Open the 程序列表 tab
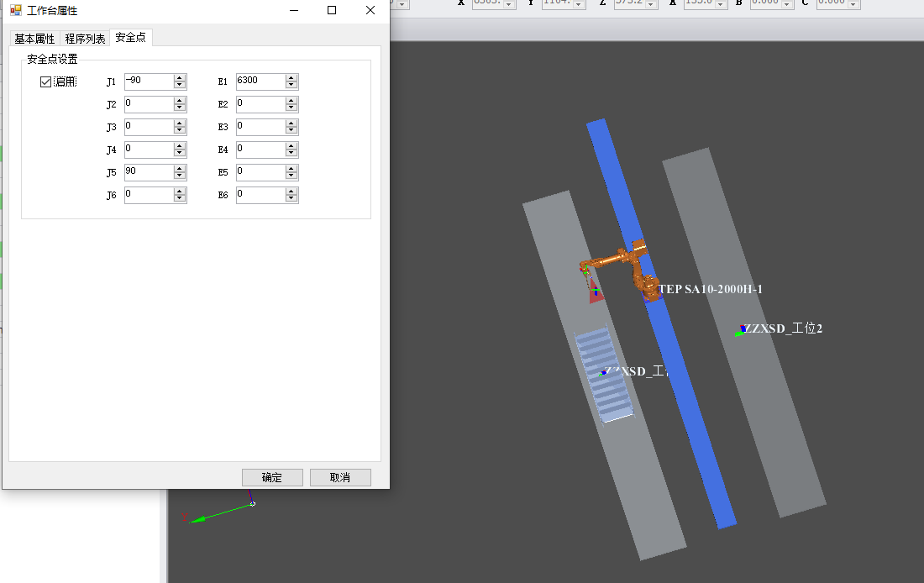The height and width of the screenshot is (583, 924). [85, 39]
